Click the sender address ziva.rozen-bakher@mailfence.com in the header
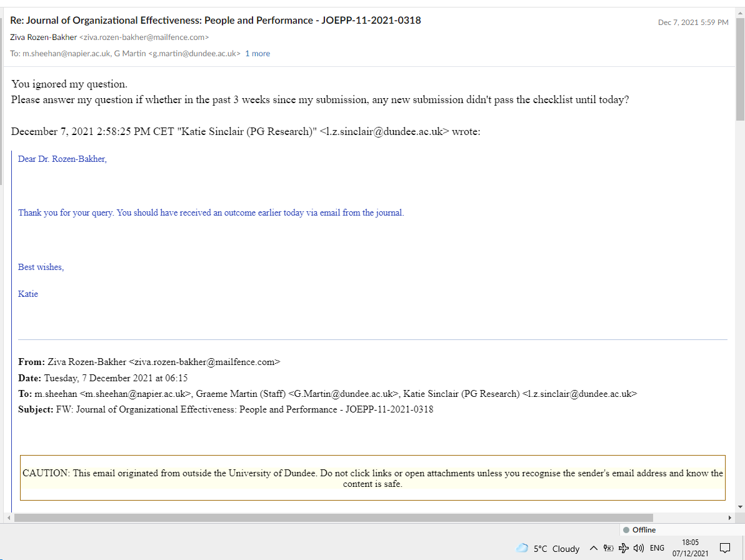 [144, 37]
